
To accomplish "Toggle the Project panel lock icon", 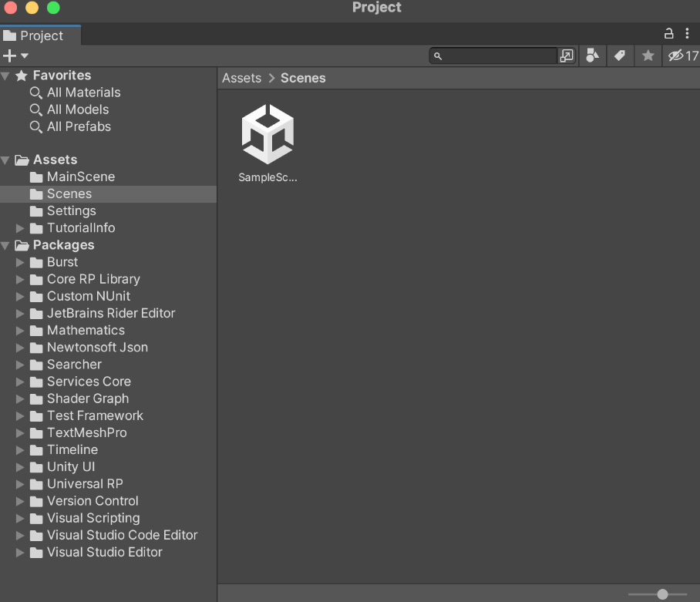I will [668, 33].
